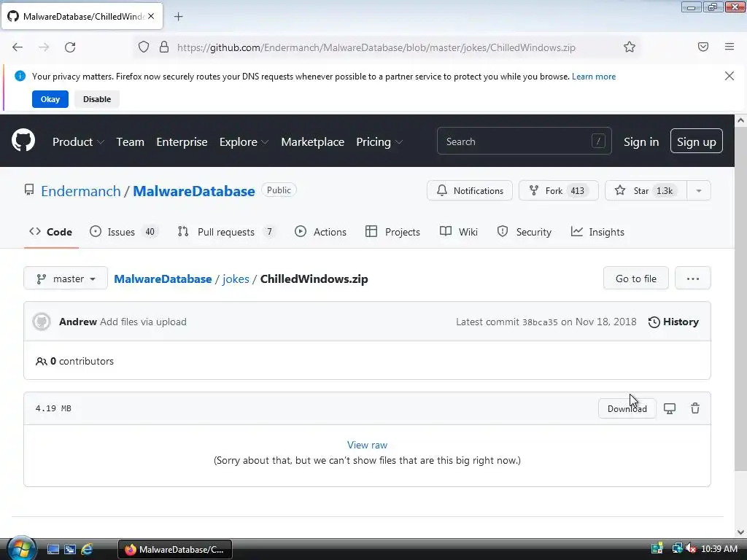Viewport: 747px width, 560px height.
Task: Click MalwareDatabase breadcrumb link
Action: coord(163,279)
